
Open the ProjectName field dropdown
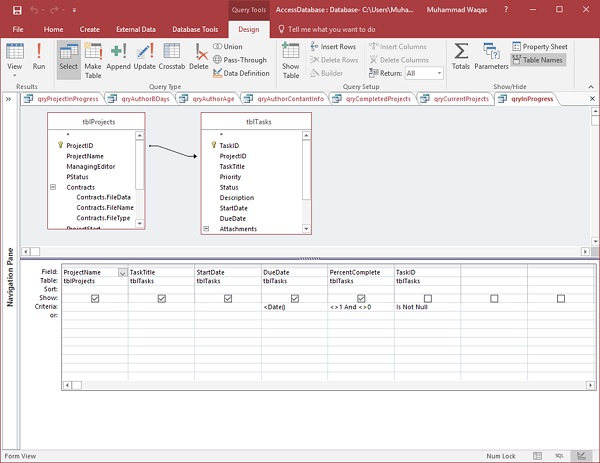point(122,271)
